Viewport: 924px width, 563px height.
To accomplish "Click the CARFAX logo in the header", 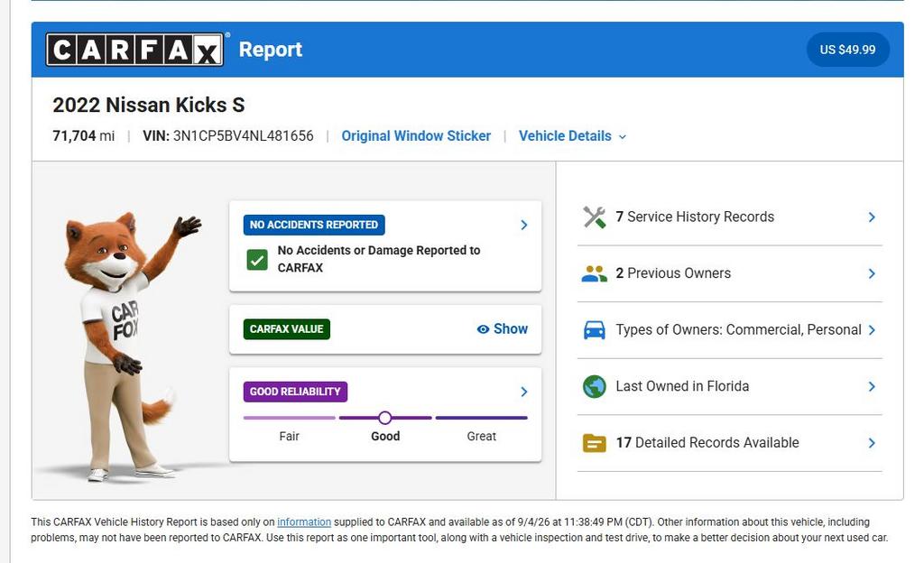I will pyautogui.click(x=135, y=50).
